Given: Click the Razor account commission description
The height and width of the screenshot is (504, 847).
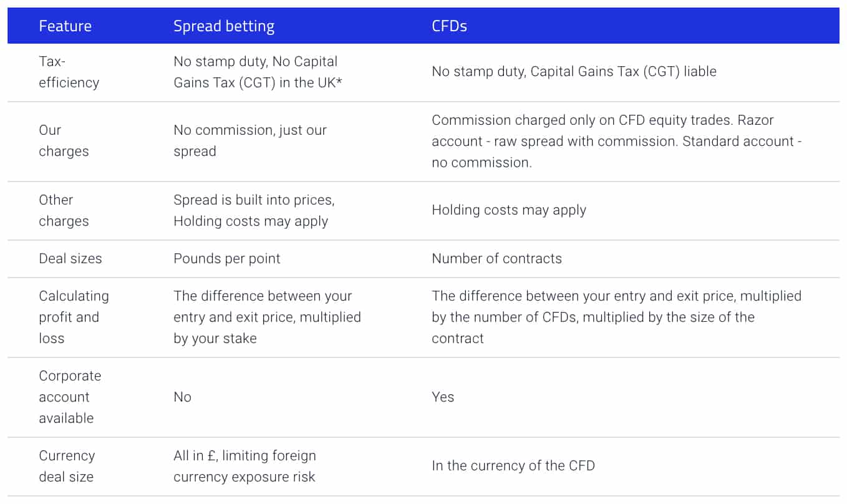Looking at the screenshot, I should pos(616,141).
